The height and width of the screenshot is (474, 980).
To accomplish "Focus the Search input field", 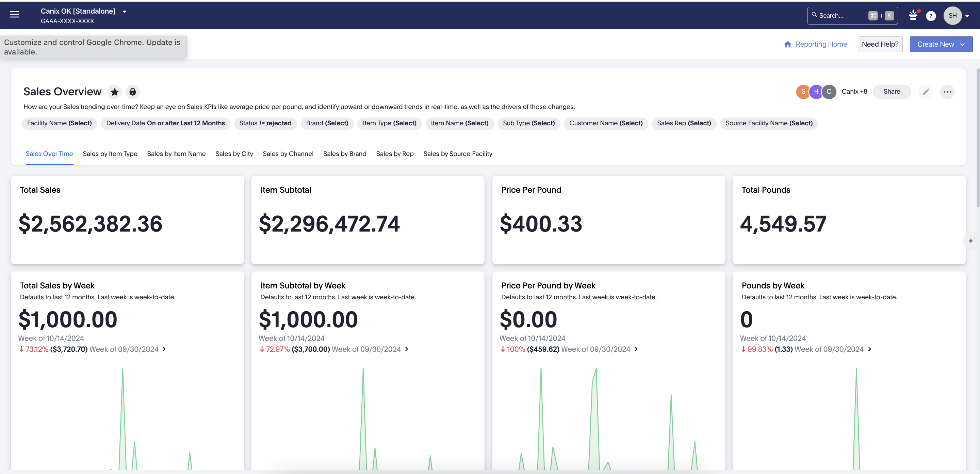I will (x=842, y=16).
